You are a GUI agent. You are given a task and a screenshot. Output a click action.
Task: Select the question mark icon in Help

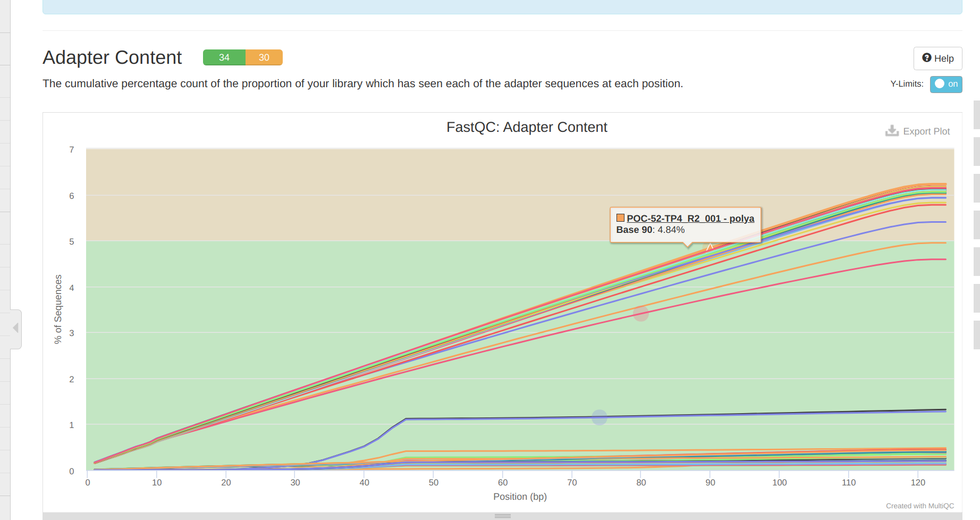927,57
